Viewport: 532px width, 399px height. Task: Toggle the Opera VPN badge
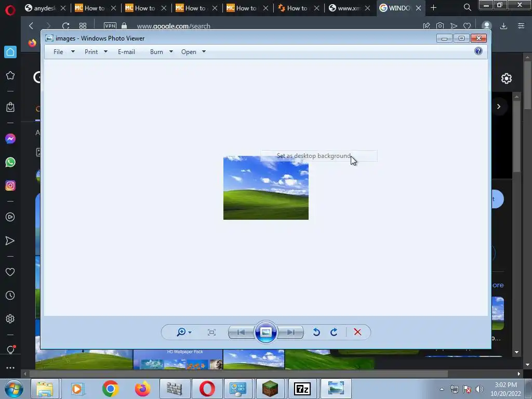110,26
